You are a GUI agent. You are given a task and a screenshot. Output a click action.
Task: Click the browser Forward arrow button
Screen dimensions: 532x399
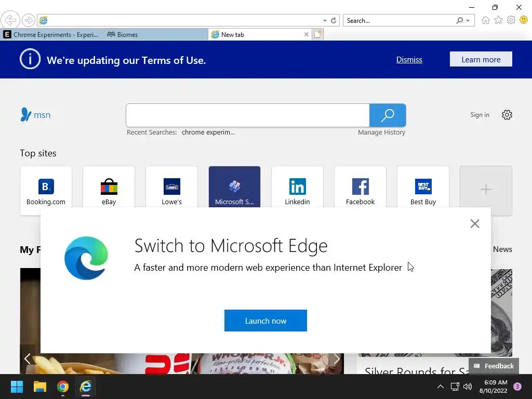(29, 20)
